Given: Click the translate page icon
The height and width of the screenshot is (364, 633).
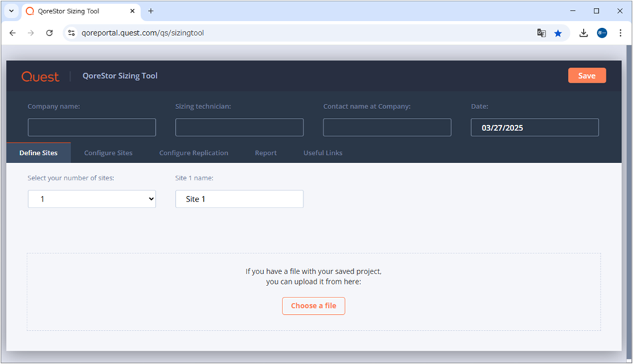Looking at the screenshot, I should (x=541, y=33).
